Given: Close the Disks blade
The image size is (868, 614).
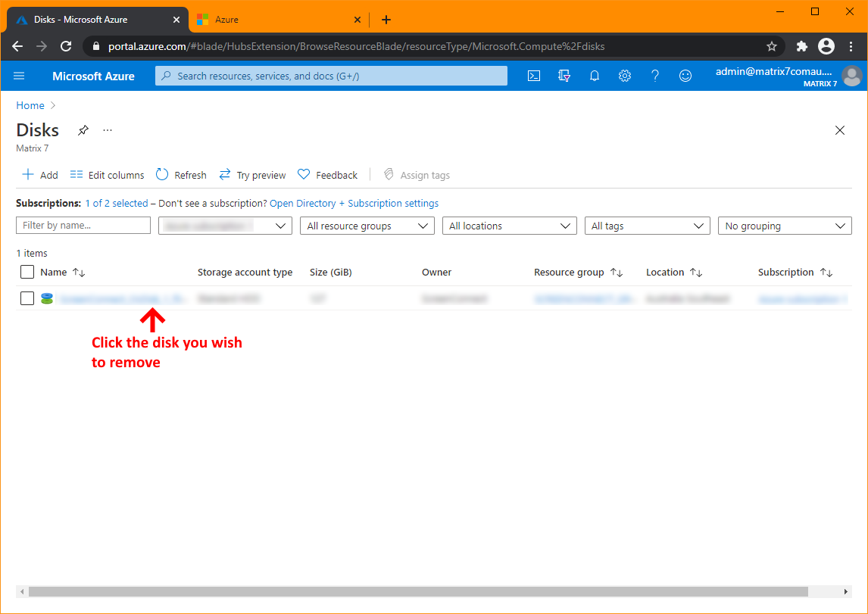Looking at the screenshot, I should point(840,130).
